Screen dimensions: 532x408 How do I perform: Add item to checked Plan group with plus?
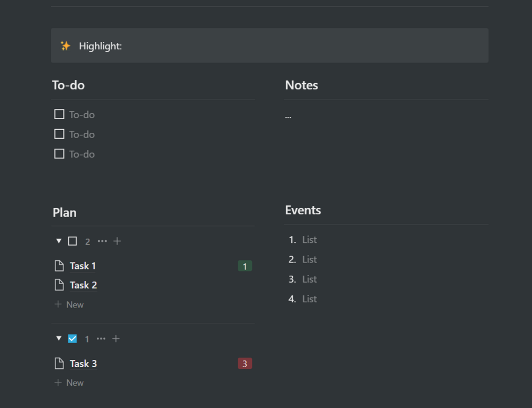[x=116, y=339]
